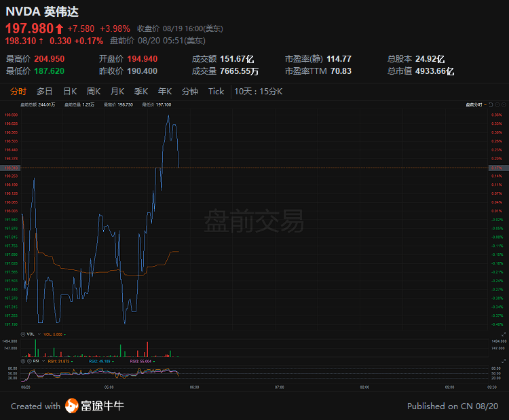Select the 分钟 minute chart tab
The height and width of the screenshot is (420, 509).
coord(190,92)
